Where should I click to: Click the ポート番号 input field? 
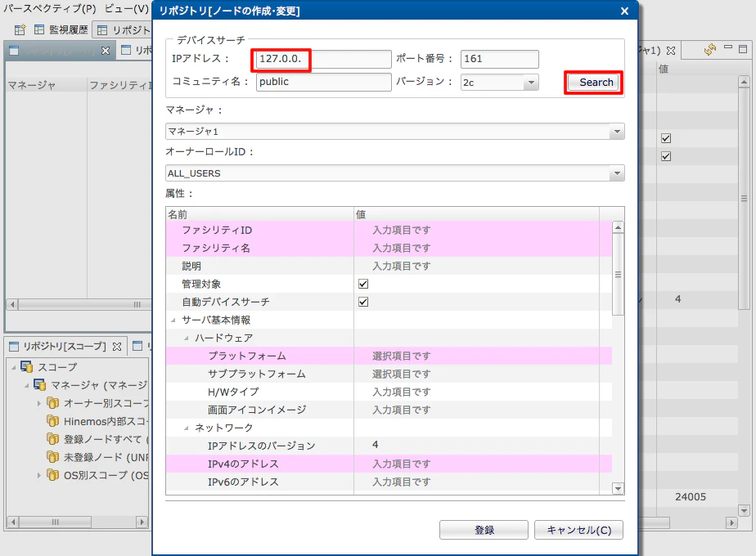click(499, 59)
